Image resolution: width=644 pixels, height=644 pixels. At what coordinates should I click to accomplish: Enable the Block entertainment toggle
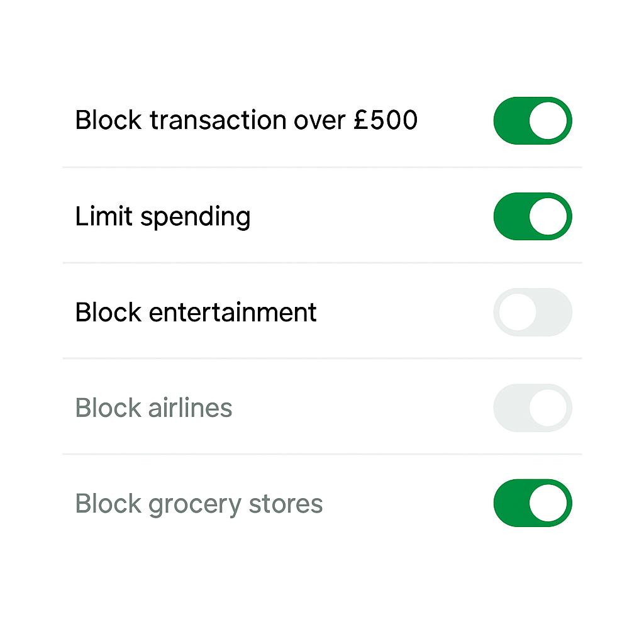point(533,312)
